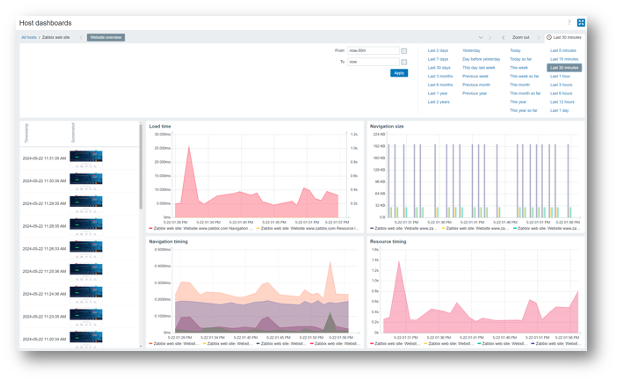The height and width of the screenshot is (382, 618).
Task: Click the From time input field
Action: click(373, 51)
